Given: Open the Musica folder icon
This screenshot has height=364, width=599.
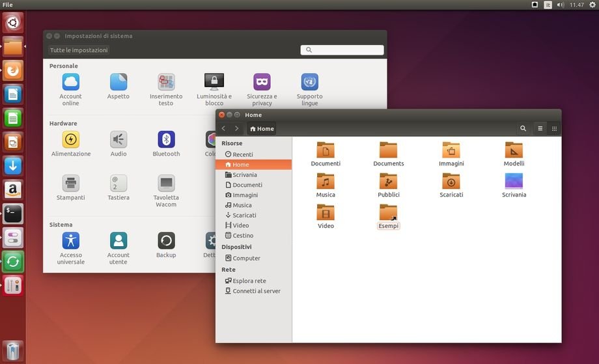Looking at the screenshot, I should pos(326,182).
